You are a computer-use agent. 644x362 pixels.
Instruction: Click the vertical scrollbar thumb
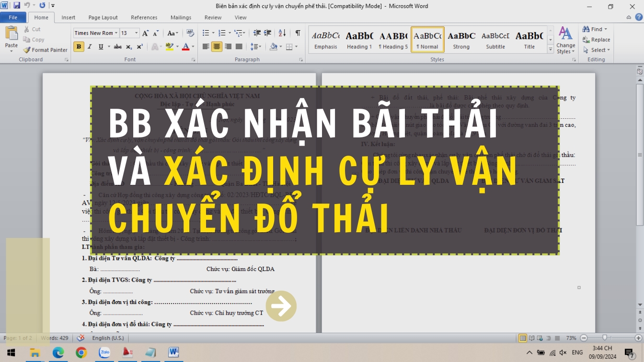pos(640,155)
